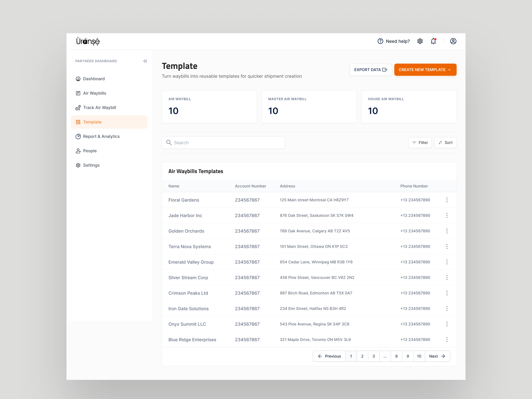Select the Emerald Valley Group name
The image size is (532, 399).
191,262
